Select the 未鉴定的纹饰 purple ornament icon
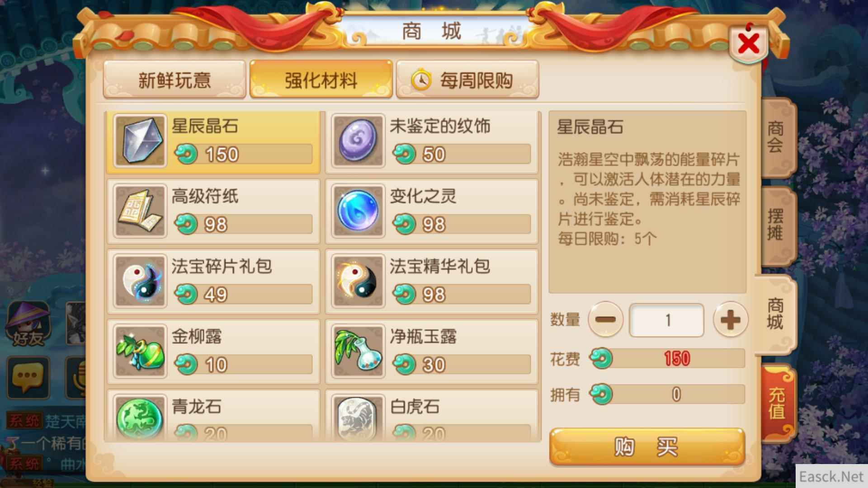 coord(358,141)
